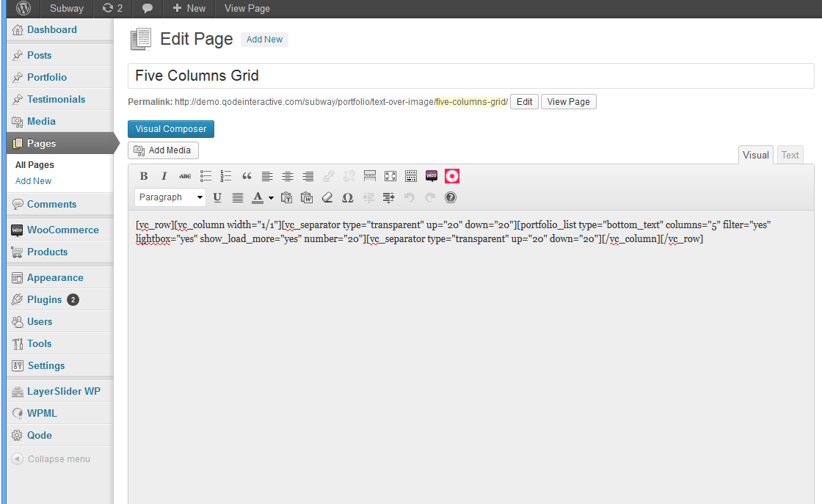This screenshot has width=822, height=504.
Task: Open the editor help icon
Action: pyautogui.click(x=451, y=197)
